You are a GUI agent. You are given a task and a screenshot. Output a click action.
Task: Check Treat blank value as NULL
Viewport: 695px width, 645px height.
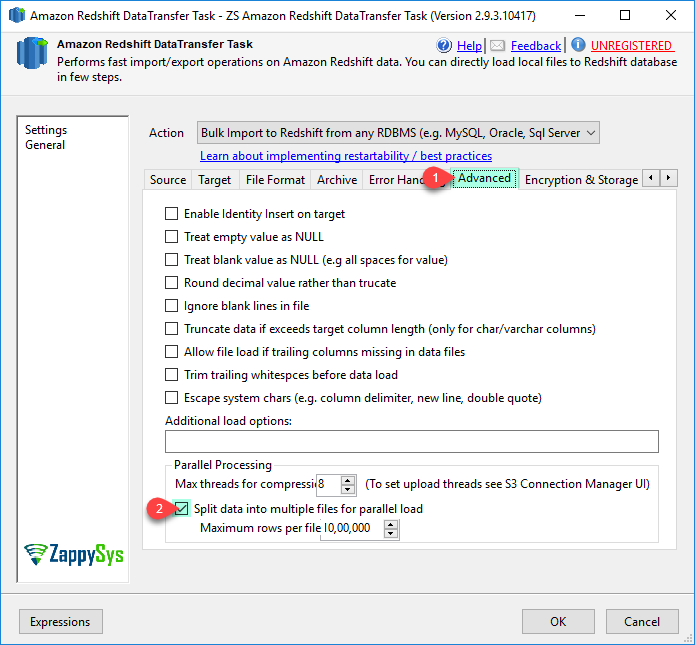pos(171,260)
